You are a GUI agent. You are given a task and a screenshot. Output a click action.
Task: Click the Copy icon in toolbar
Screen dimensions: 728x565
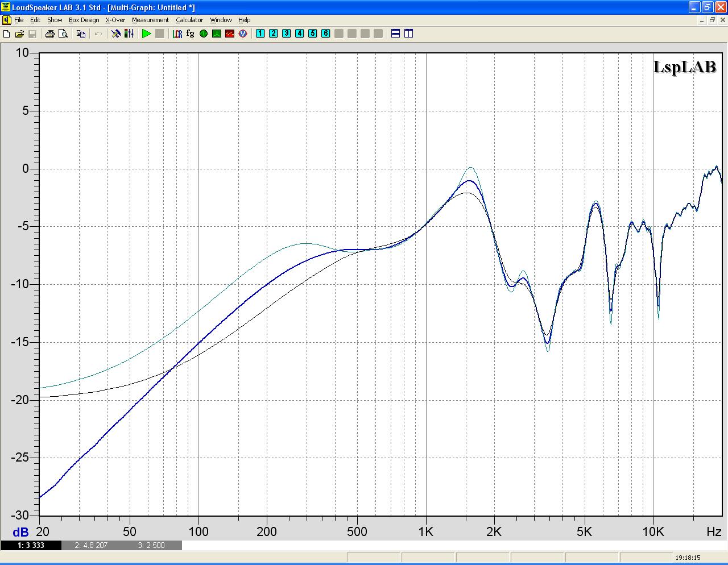pos(81,34)
